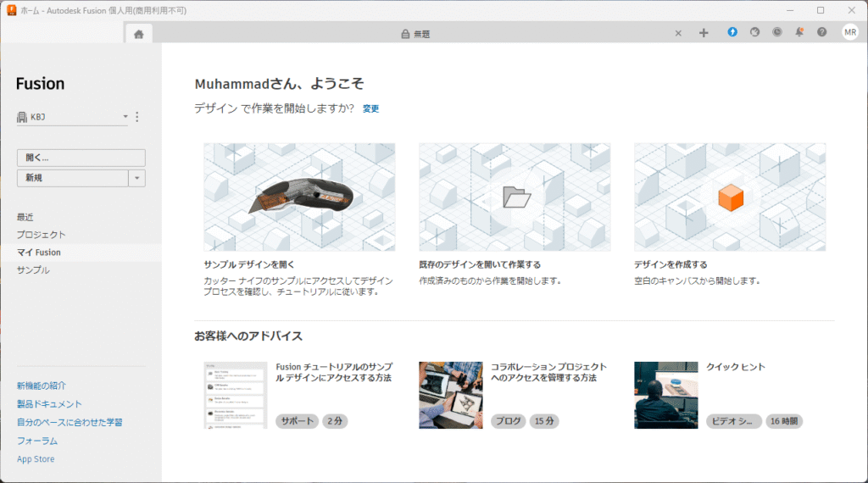Image resolution: width=868 pixels, height=483 pixels.
Task: Open the notifications bell icon
Action: 799,32
